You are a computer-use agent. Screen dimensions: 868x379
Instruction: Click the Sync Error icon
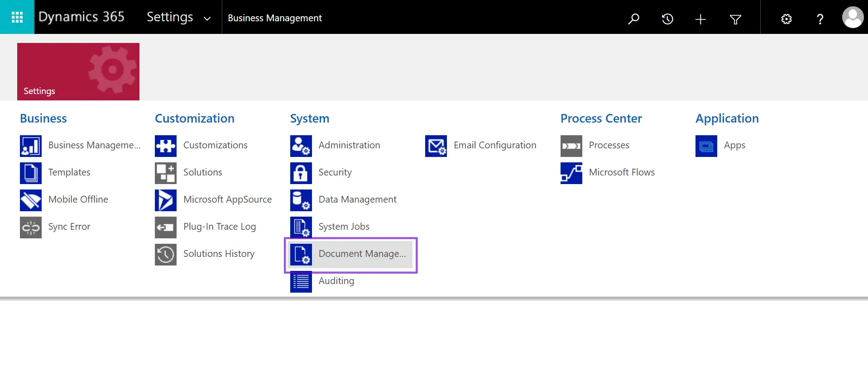(x=31, y=227)
